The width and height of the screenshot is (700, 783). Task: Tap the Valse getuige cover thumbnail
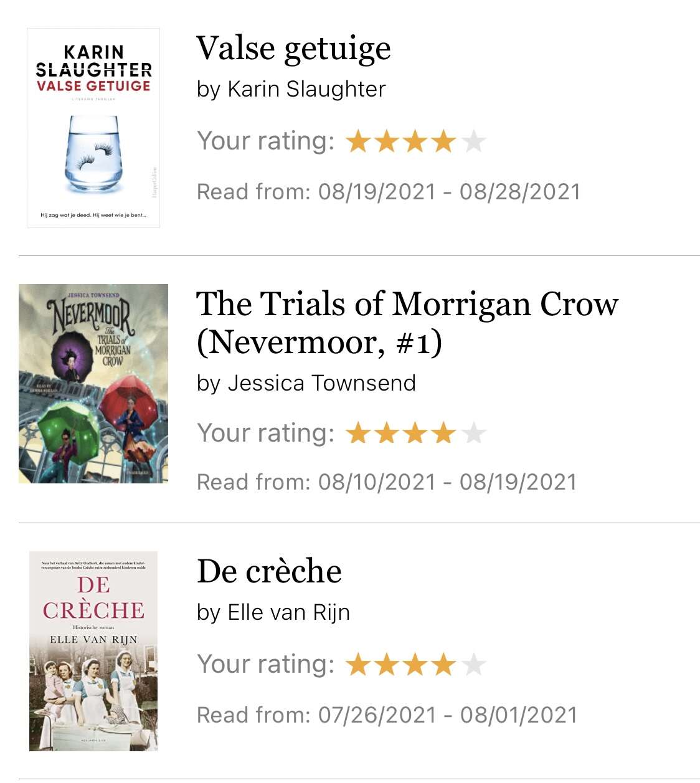click(x=93, y=128)
